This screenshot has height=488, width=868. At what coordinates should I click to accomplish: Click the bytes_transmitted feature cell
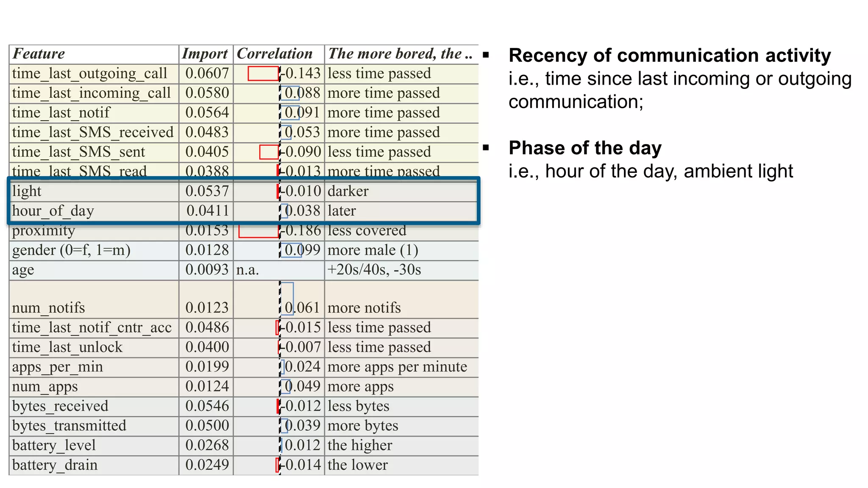94,426
